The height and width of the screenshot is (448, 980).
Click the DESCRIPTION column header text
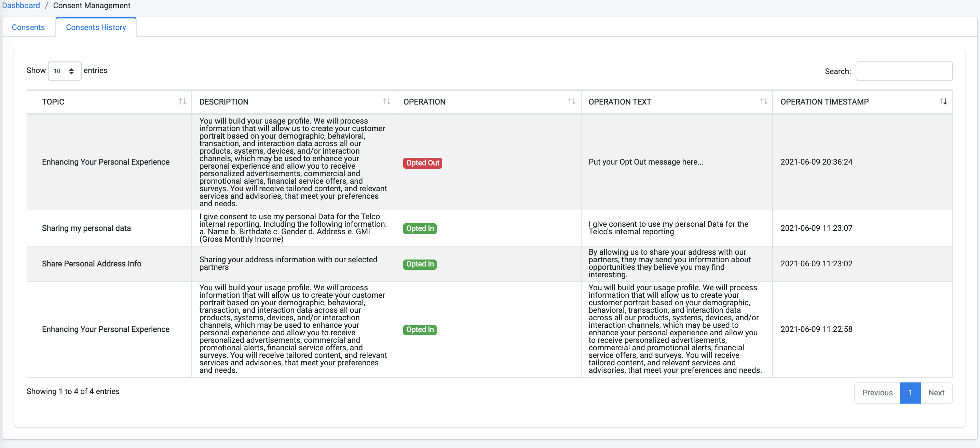coord(224,101)
